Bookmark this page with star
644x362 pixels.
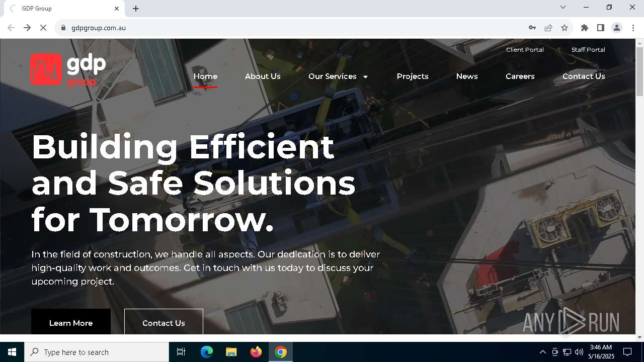point(565,28)
